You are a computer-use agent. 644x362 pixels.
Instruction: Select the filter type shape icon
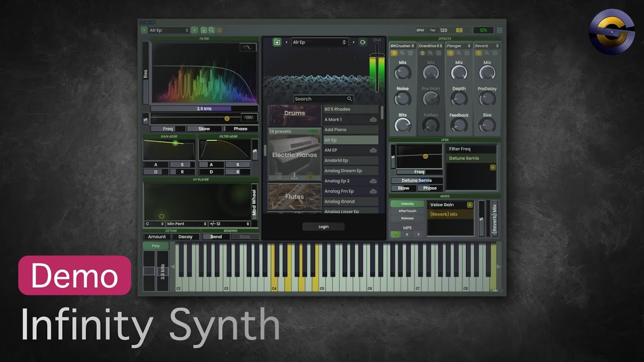pos(248,47)
